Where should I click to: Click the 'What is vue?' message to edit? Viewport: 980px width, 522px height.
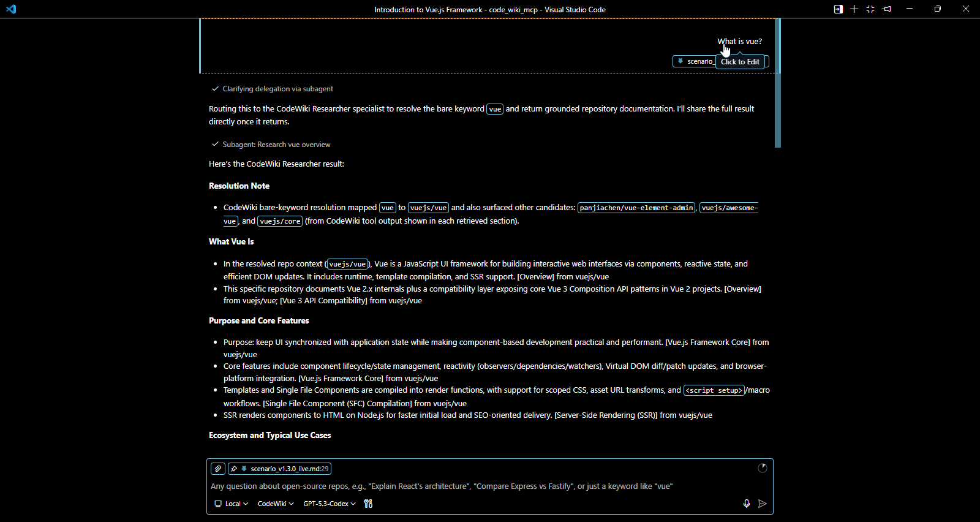(740, 42)
